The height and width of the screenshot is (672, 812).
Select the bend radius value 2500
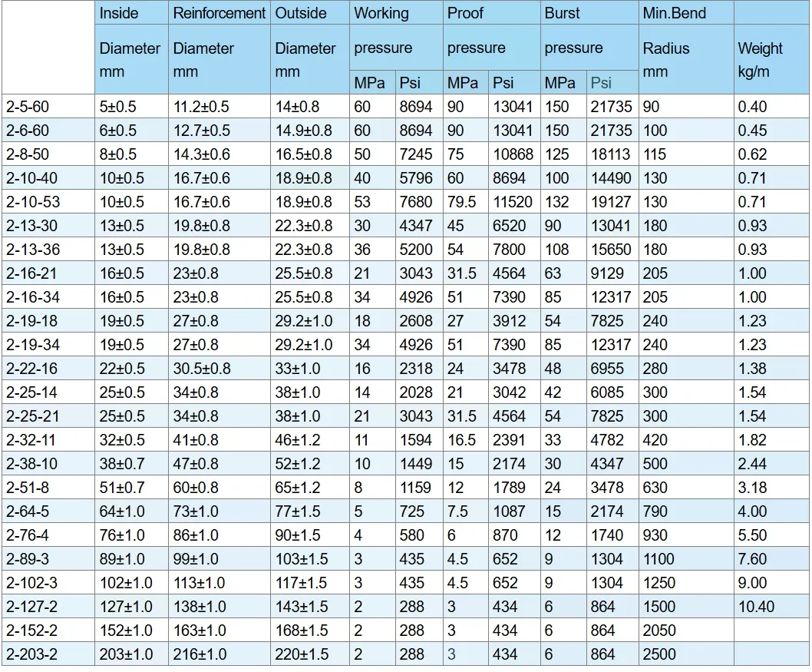point(660,654)
